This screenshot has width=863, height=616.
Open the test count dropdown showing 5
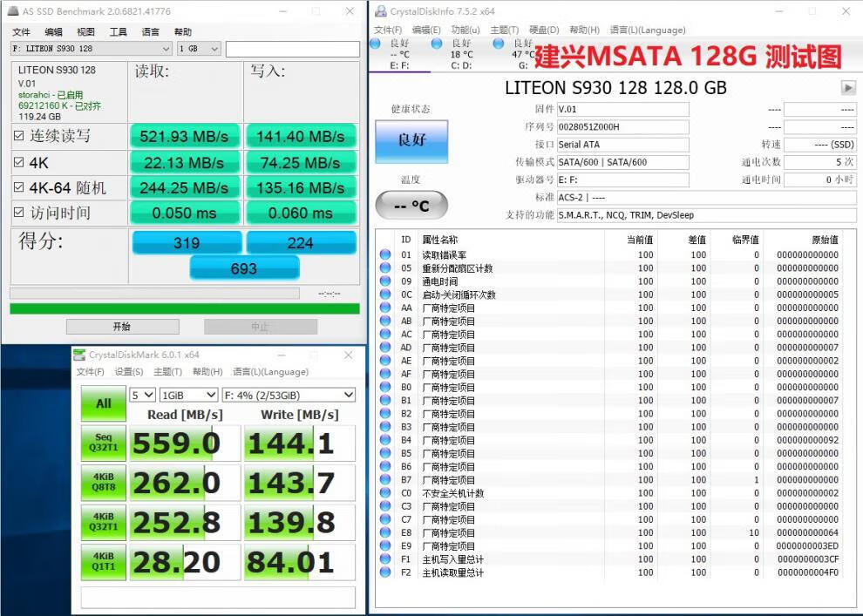click(142, 395)
